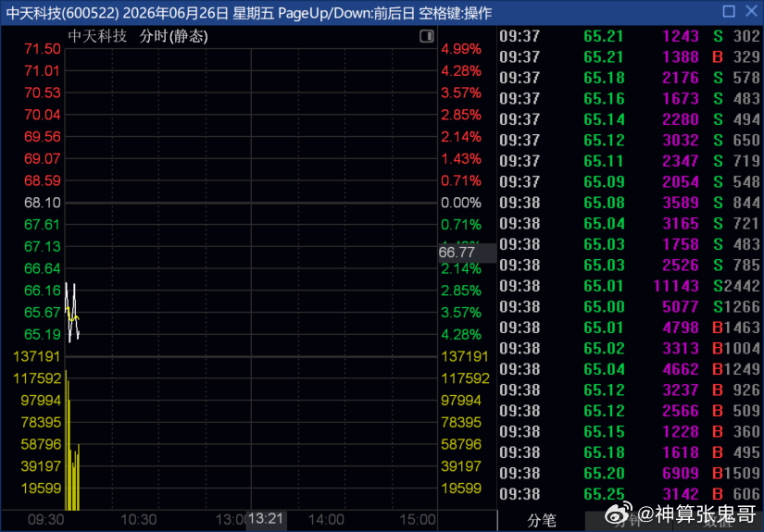Select the 13:21 time marker on axis
Screen dimensions: 764x532
coord(266,519)
